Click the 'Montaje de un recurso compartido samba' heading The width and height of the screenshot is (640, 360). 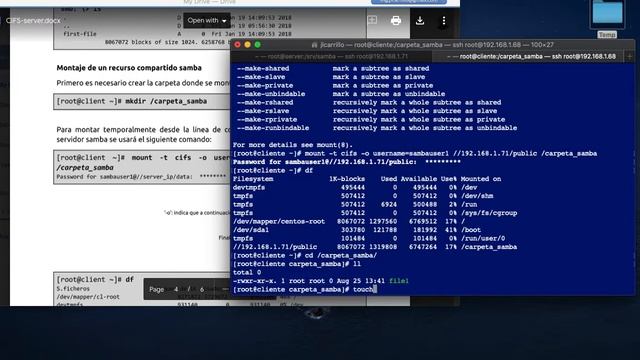[129, 68]
